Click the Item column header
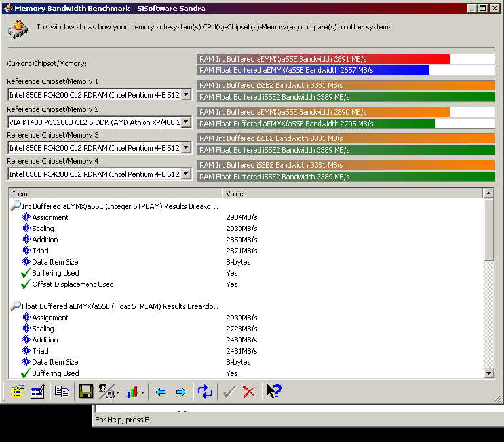This screenshot has height=442, width=504. point(115,194)
